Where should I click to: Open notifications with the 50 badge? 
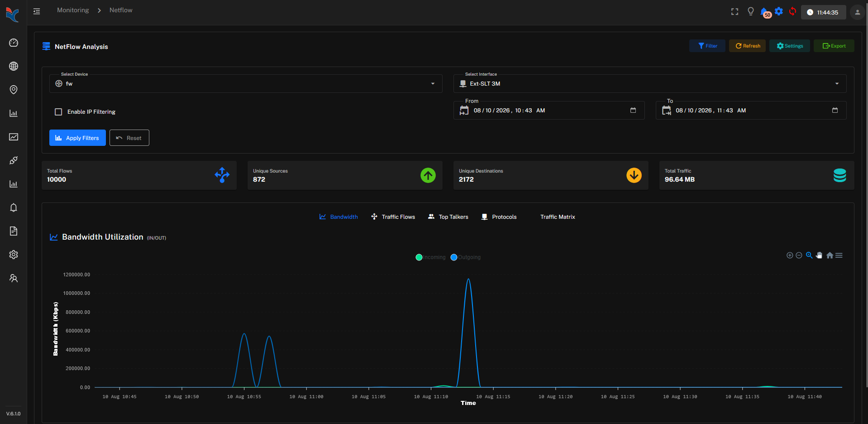[x=765, y=12]
